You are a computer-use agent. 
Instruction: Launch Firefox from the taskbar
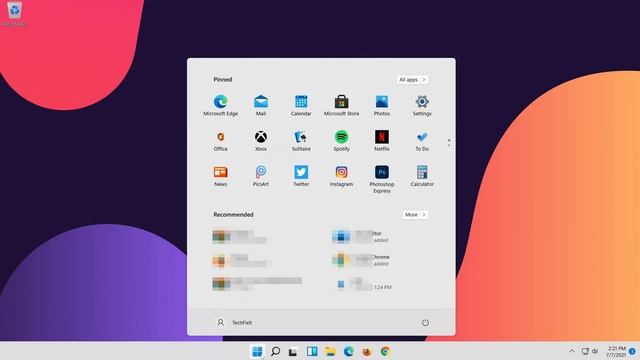(x=367, y=351)
